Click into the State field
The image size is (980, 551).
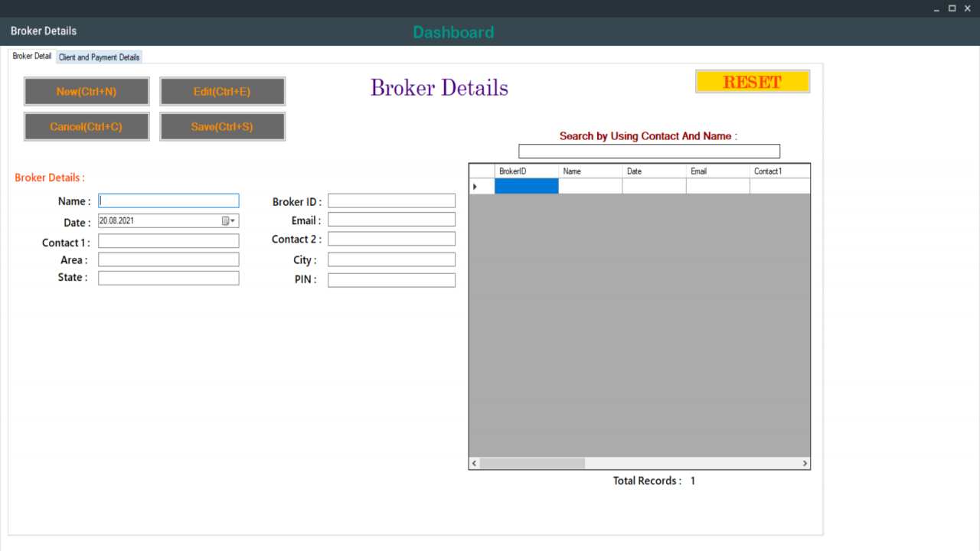(168, 278)
